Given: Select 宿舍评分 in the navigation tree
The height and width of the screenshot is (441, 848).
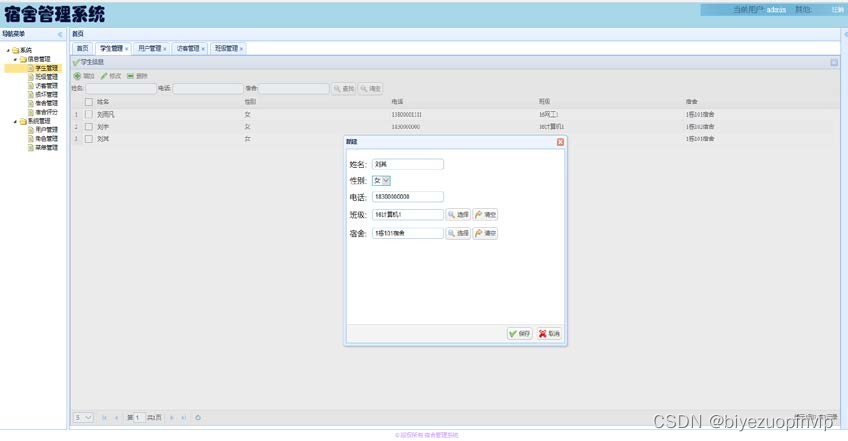Looking at the screenshot, I should point(47,112).
